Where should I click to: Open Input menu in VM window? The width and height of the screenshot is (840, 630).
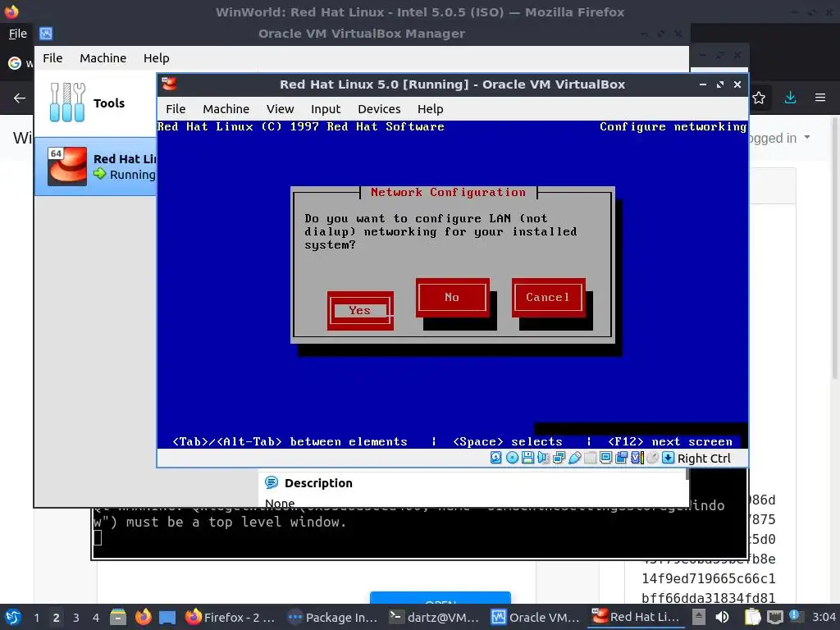pos(326,109)
